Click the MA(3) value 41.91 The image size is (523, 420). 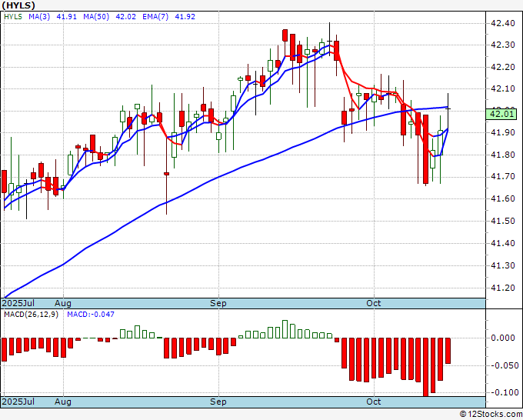(x=66, y=17)
